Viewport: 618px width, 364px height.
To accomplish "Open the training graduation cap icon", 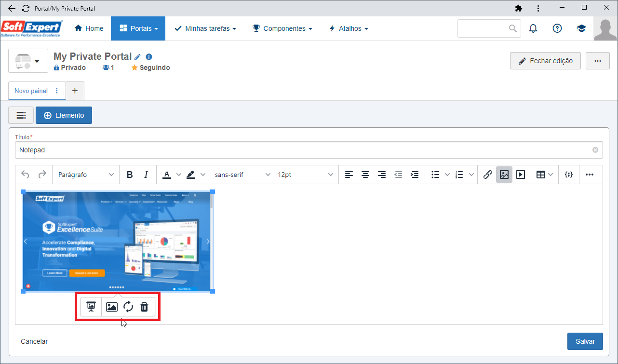I will [x=581, y=28].
